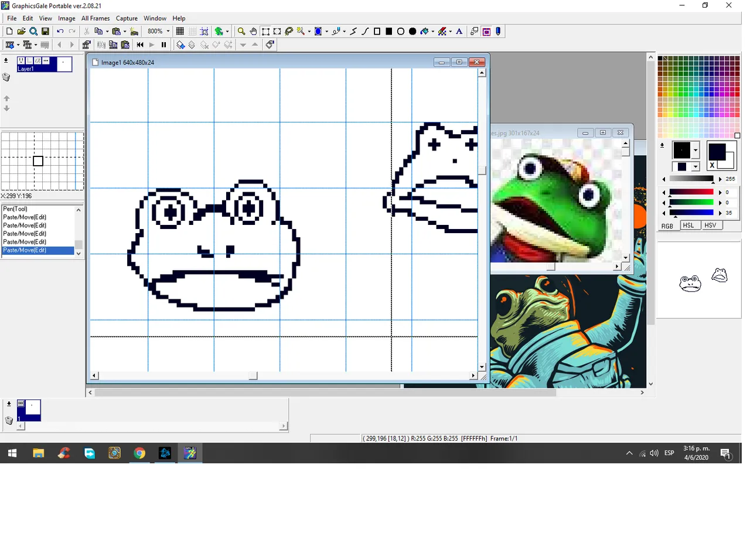Choose the outlined ellipse tool
The height and width of the screenshot is (560, 750).
click(x=401, y=32)
